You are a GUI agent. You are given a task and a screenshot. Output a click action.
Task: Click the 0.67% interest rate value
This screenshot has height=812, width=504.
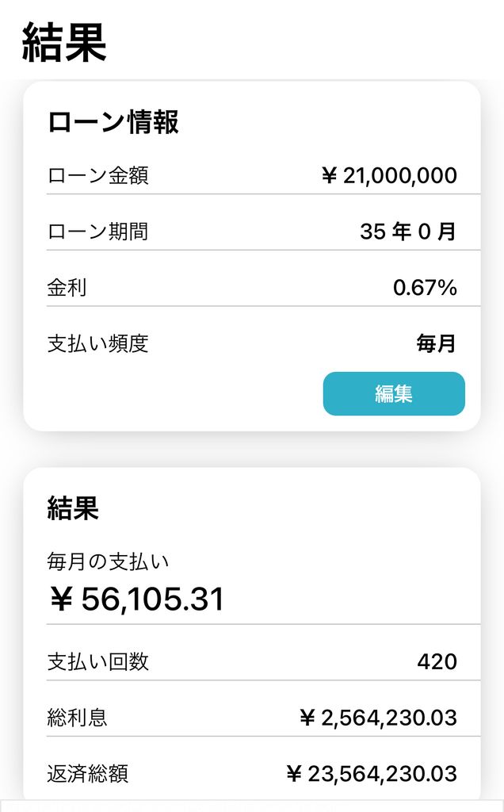click(425, 287)
